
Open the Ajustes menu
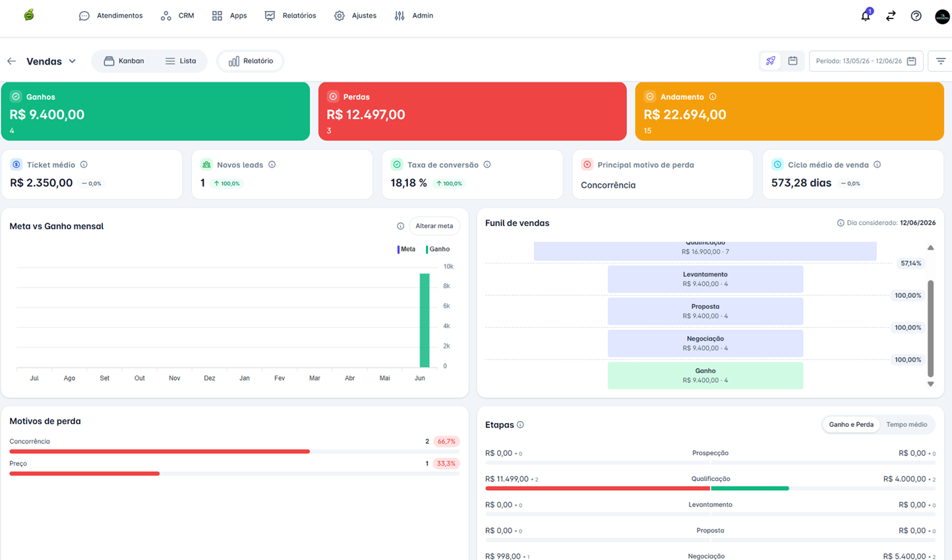pyautogui.click(x=355, y=16)
